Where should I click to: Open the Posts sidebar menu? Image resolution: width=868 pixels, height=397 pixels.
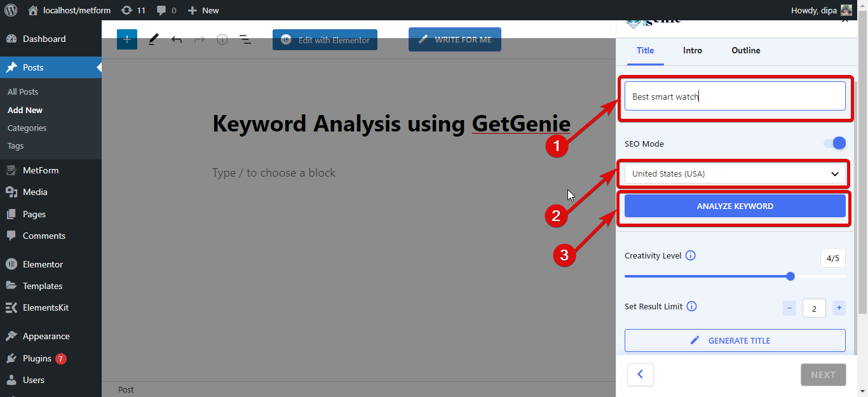pos(51,67)
